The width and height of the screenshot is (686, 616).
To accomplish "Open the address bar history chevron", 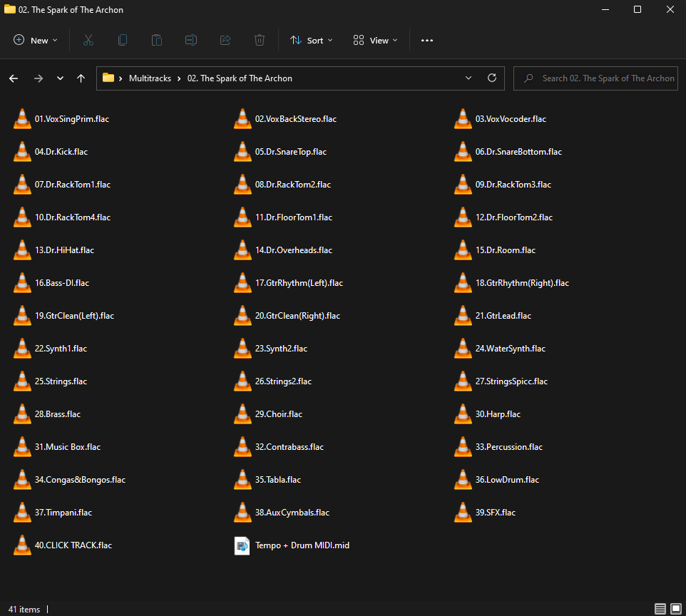I will tap(468, 78).
